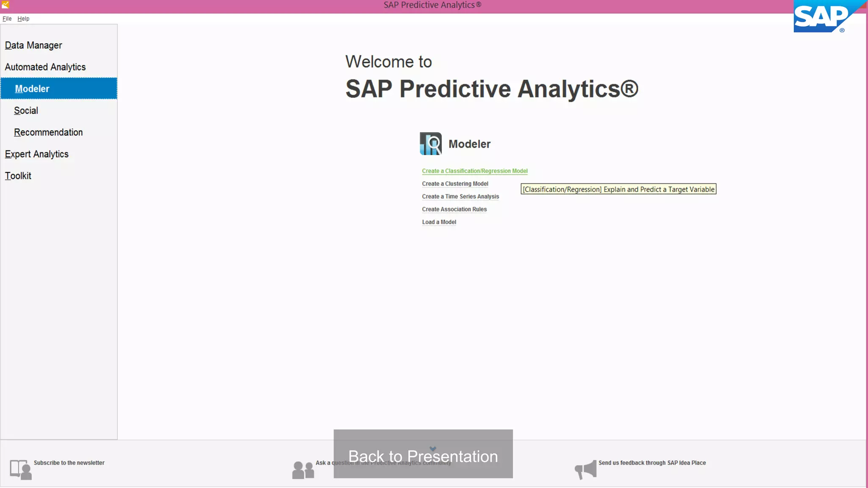Click the Modeler magnifier icon

431,144
